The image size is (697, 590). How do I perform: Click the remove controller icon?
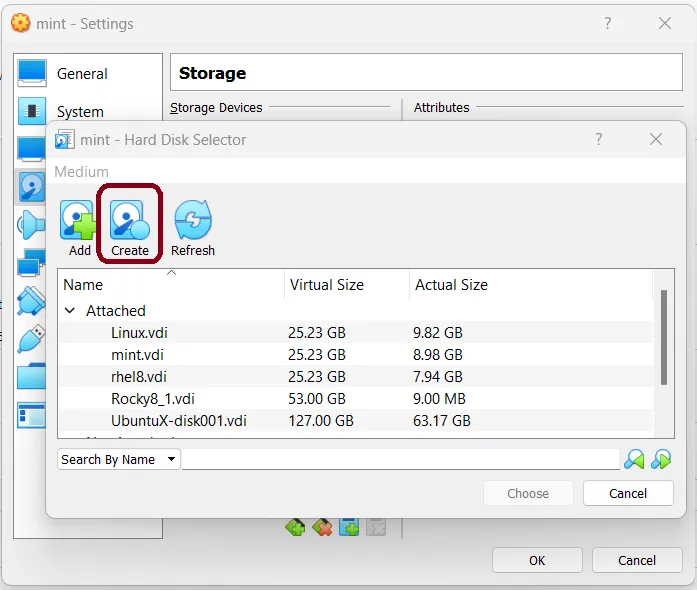(322, 528)
